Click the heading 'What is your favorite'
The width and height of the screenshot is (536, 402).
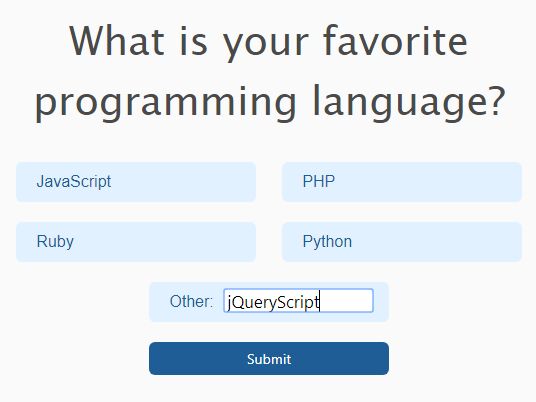(x=269, y=42)
